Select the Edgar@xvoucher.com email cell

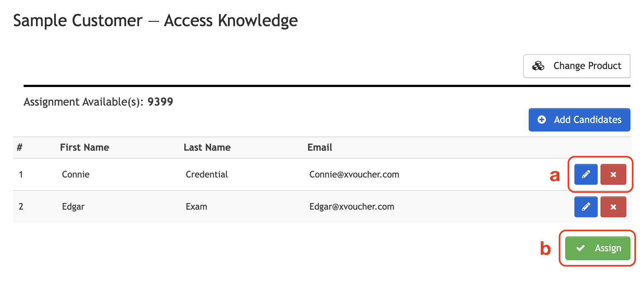point(352,206)
